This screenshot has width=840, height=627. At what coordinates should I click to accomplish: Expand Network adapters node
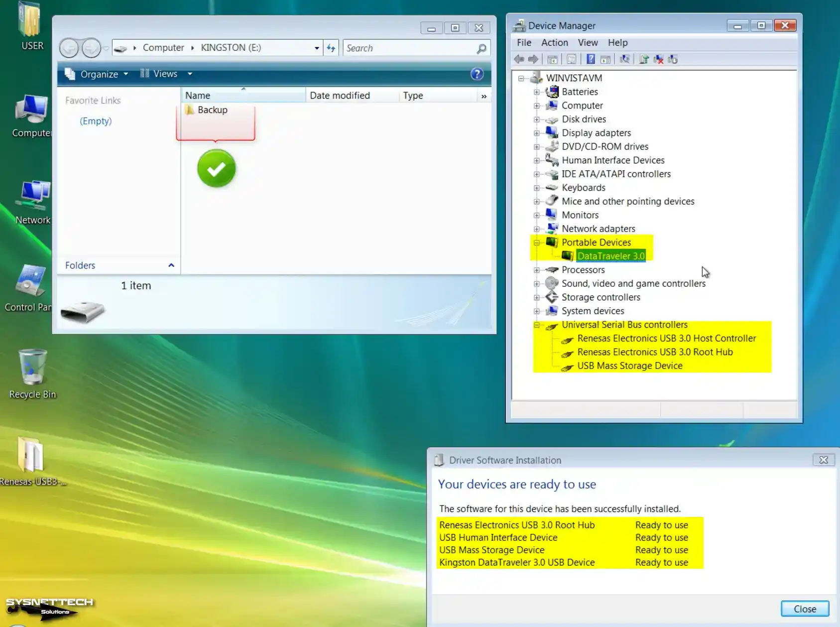pos(537,229)
